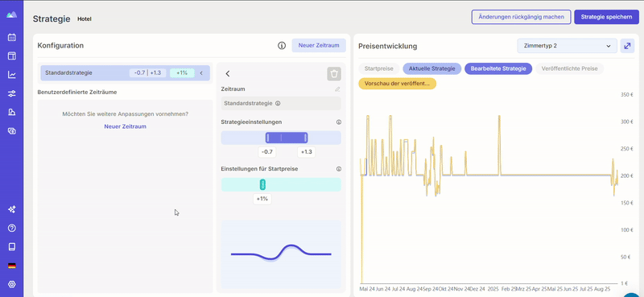Open the stacked cards icon in sidebar
Screen dimensions: 644x297
coord(12,131)
